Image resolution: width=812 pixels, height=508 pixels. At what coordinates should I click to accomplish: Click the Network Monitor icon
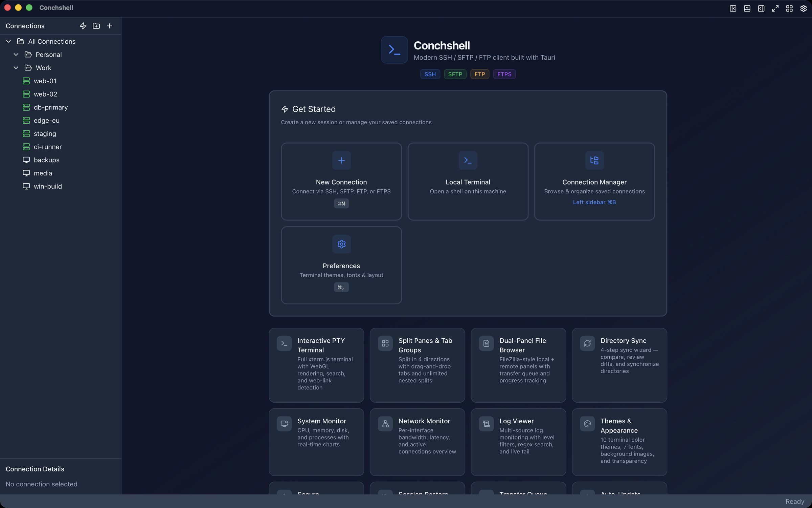(385, 424)
